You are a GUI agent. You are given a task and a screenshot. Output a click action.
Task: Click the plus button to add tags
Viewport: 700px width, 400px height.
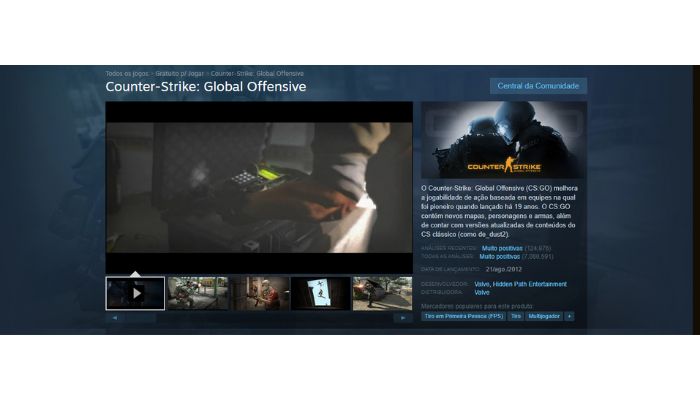click(x=569, y=316)
